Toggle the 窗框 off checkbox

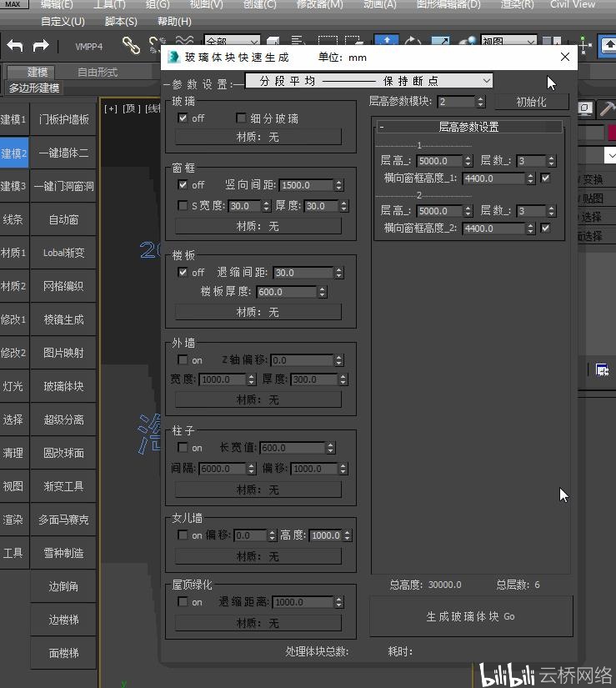[183, 185]
